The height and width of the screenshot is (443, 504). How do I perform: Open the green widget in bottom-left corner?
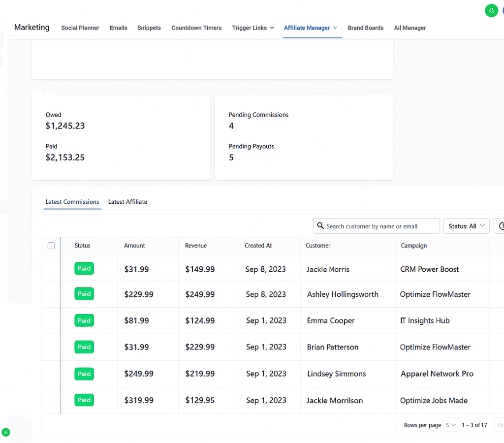click(6, 432)
